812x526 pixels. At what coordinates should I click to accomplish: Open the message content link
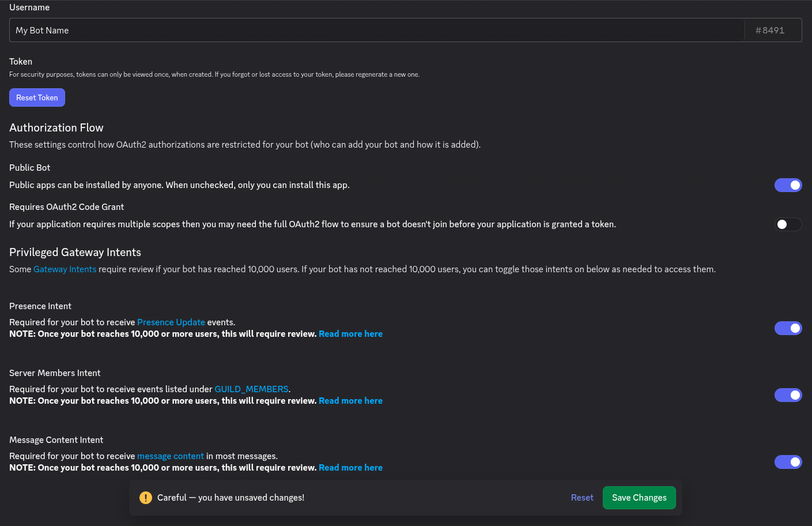point(171,456)
